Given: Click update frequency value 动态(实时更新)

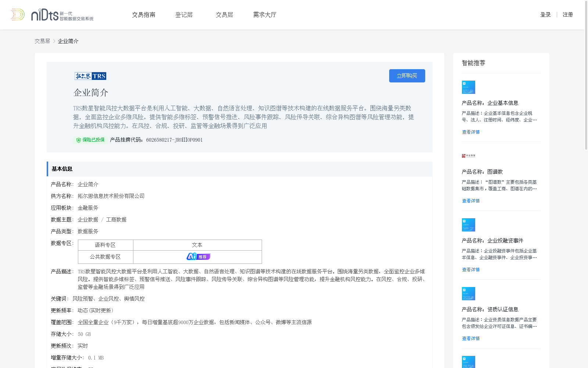Looking at the screenshot, I should point(96,311).
